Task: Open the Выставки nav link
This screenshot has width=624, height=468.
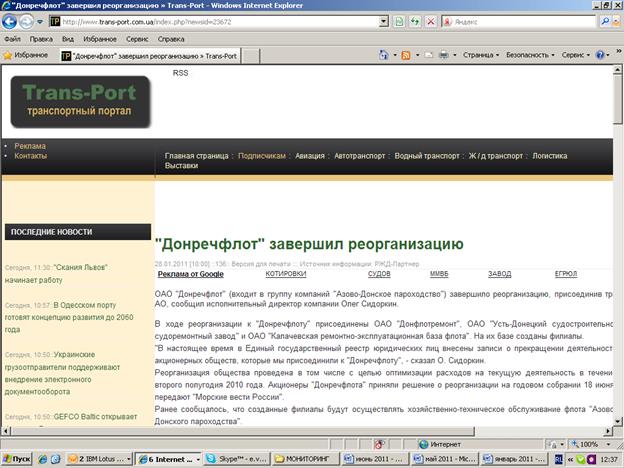Action: point(181,166)
